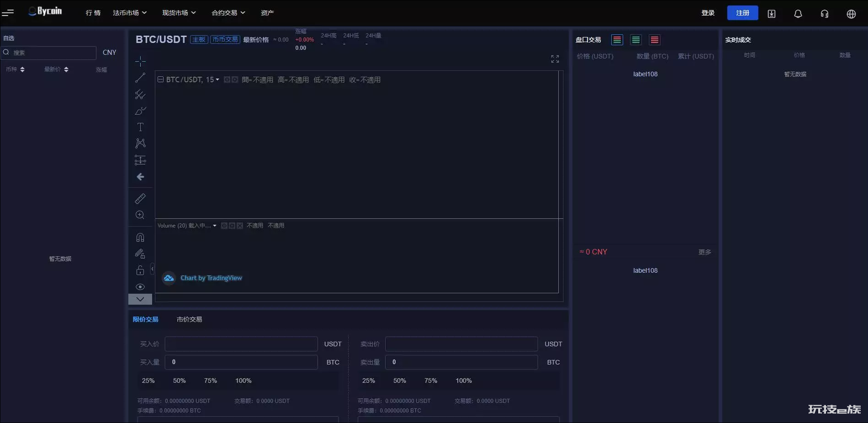Select the brush drawing tool

(140, 111)
